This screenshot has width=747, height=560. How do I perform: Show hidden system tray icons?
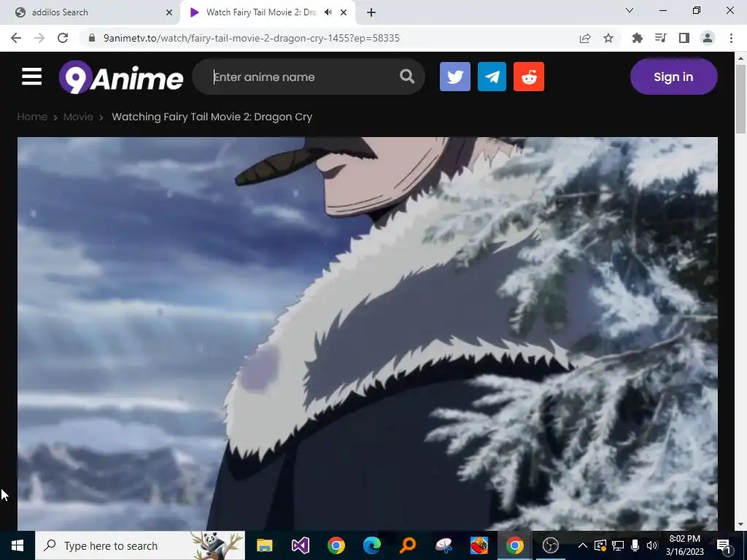click(x=583, y=545)
